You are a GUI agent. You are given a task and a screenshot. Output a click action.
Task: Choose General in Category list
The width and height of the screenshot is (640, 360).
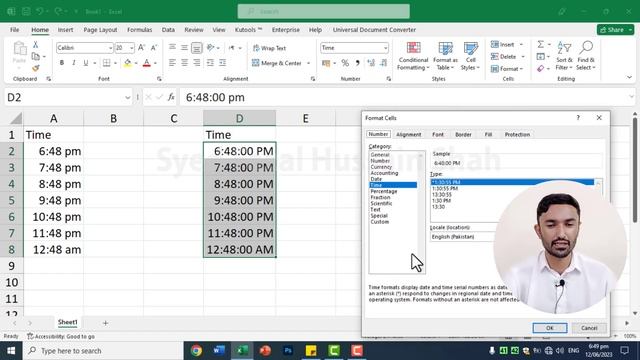coord(380,155)
